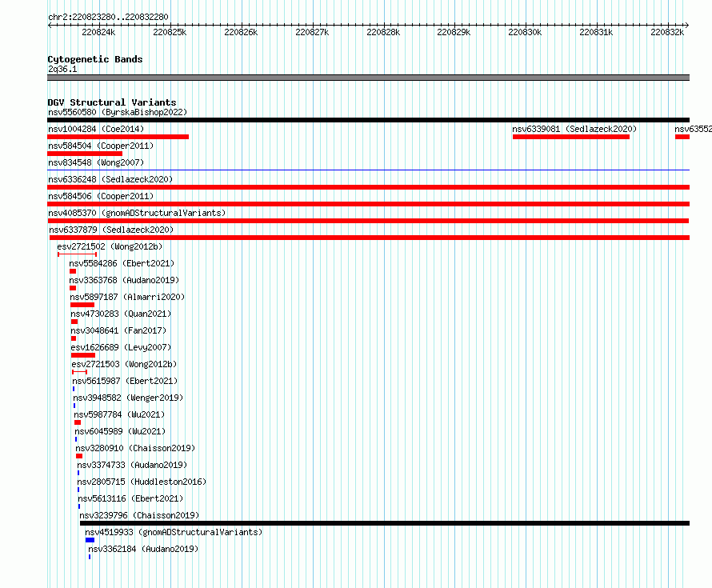
Task: Open the nsv3280910 (Chaisson2019) label
Action: [x=135, y=448]
